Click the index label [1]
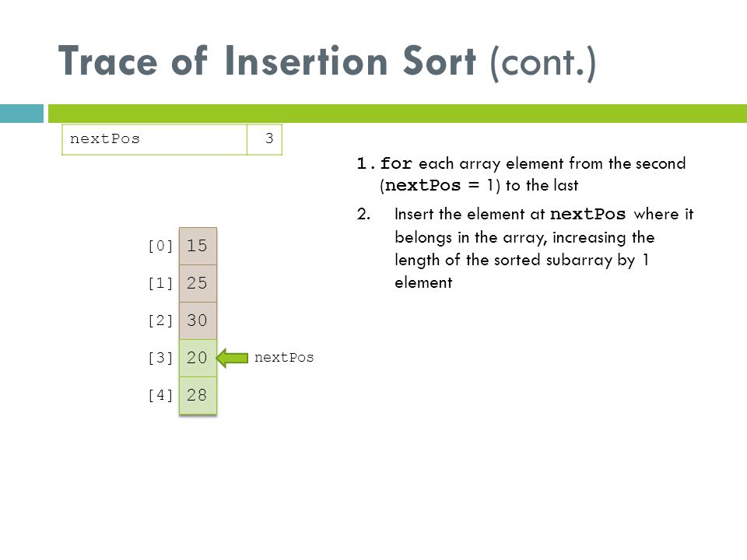Screen dimensions: 747x560 [160, 283]
